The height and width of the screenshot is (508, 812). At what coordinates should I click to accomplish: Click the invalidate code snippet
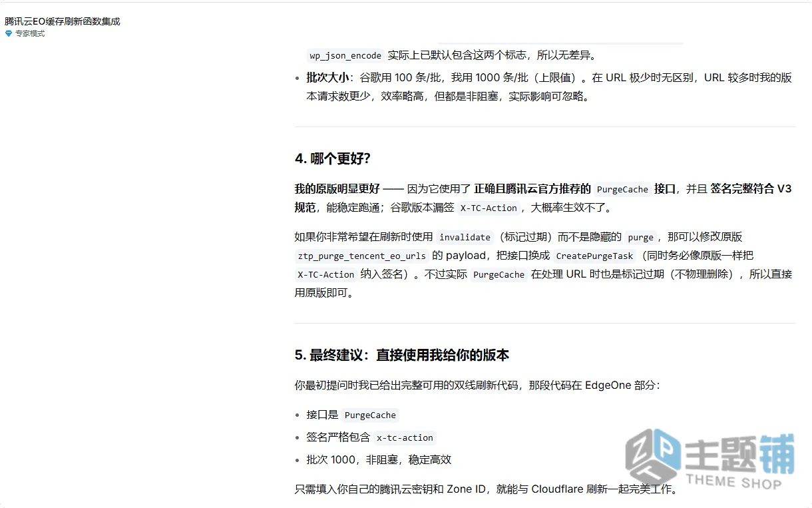click(x=465, y=238)
